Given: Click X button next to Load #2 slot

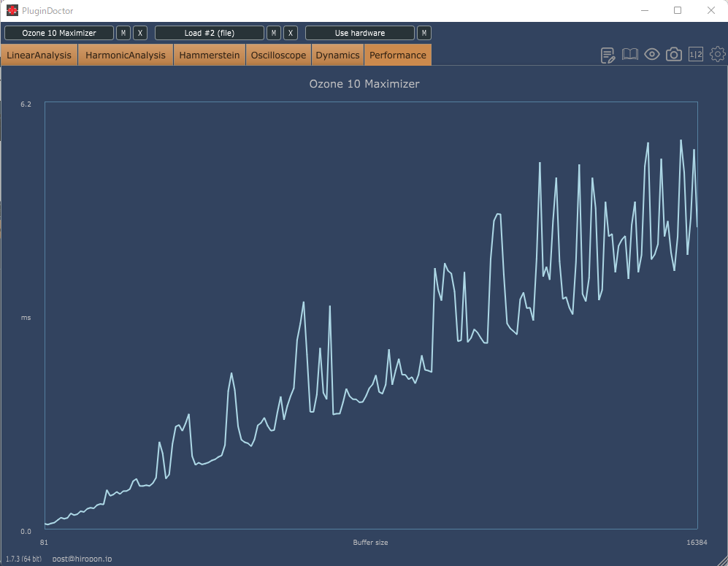Looking at the screenshot, I should click(x=291, y=33).
